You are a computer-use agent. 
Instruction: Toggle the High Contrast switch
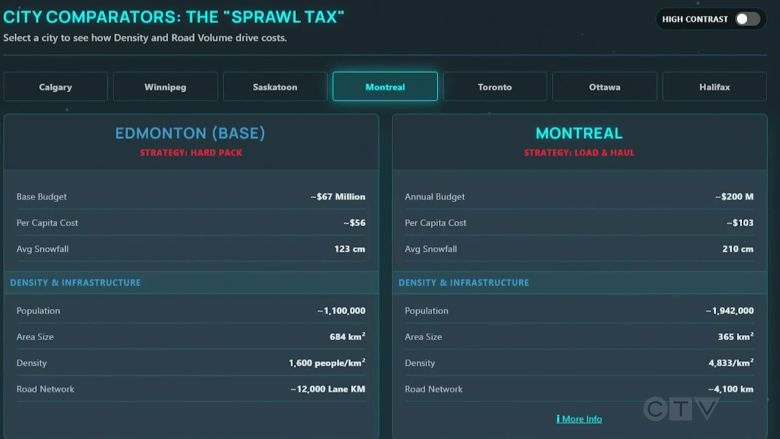pos(746,19)
